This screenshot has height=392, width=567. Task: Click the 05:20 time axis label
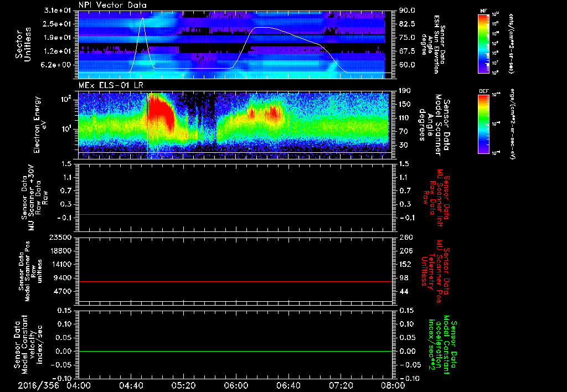183,386
